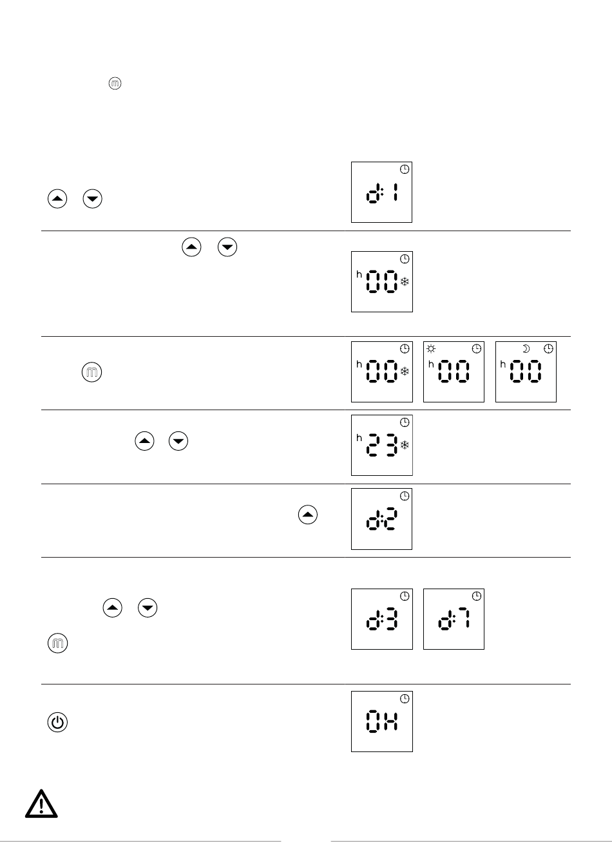The width and height of the screenshot is (612, 868).
Task: Click the sun comfort mode display
Action: [454, 372]
